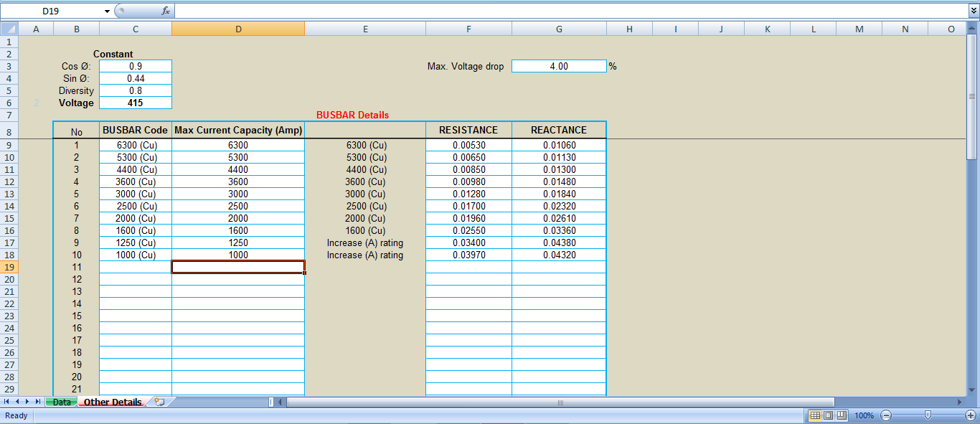
Task: Select column A header
Action: click(36, 29)
